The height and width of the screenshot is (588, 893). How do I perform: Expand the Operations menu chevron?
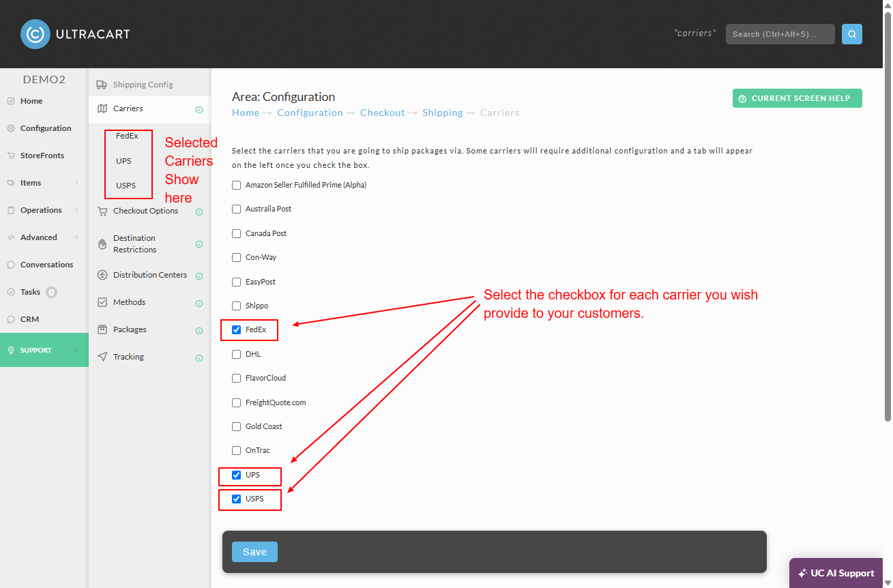[x=76, y=210]
